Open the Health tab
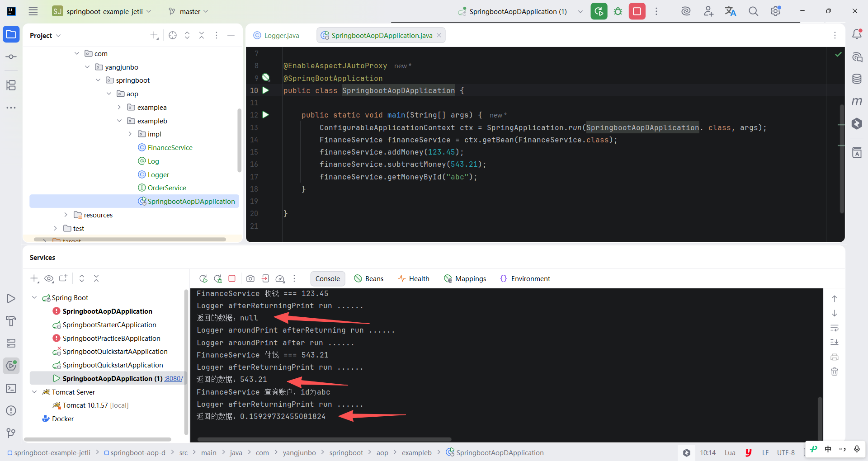 (413, 278)
